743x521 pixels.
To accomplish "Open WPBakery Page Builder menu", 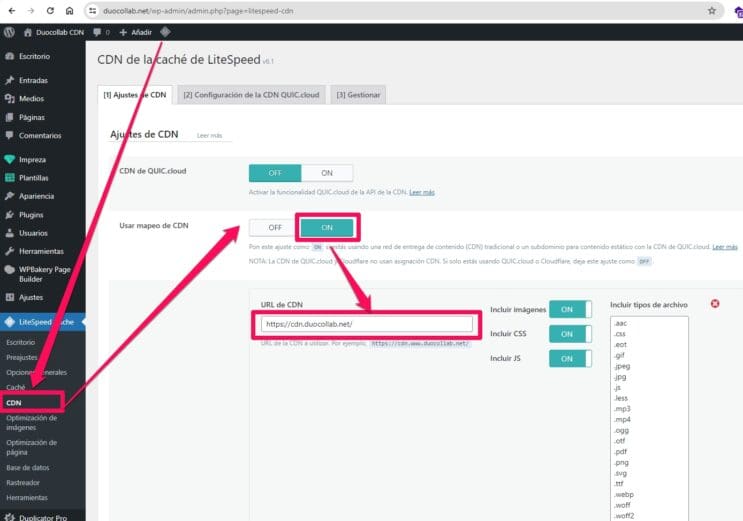I will (43, 274).
